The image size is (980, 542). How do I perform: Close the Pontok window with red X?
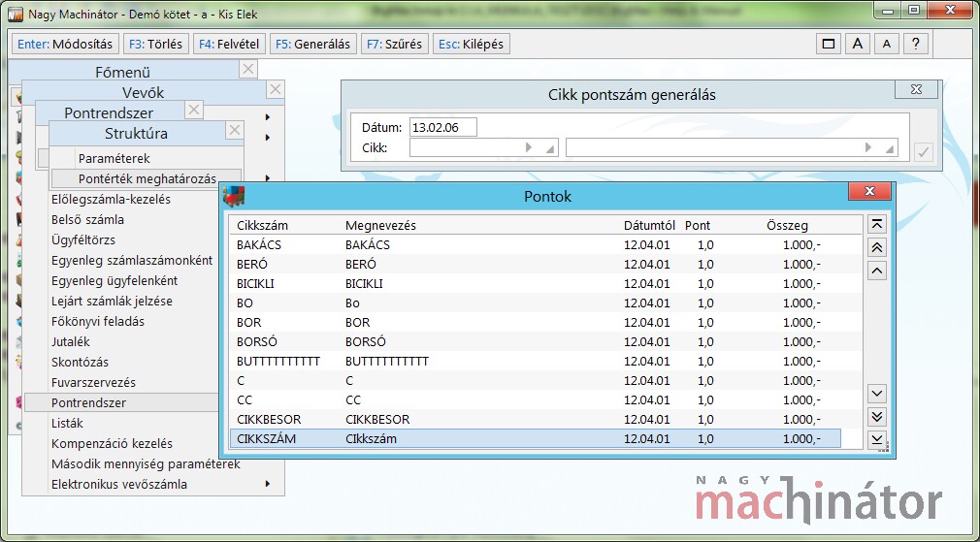tap(869, 192)
